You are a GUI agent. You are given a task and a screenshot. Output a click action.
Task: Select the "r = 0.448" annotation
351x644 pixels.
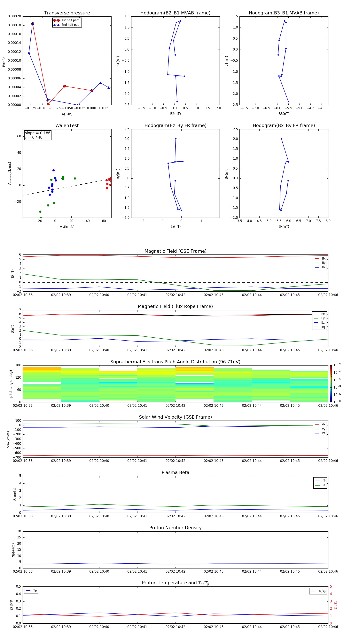click(x=34, y=137)
